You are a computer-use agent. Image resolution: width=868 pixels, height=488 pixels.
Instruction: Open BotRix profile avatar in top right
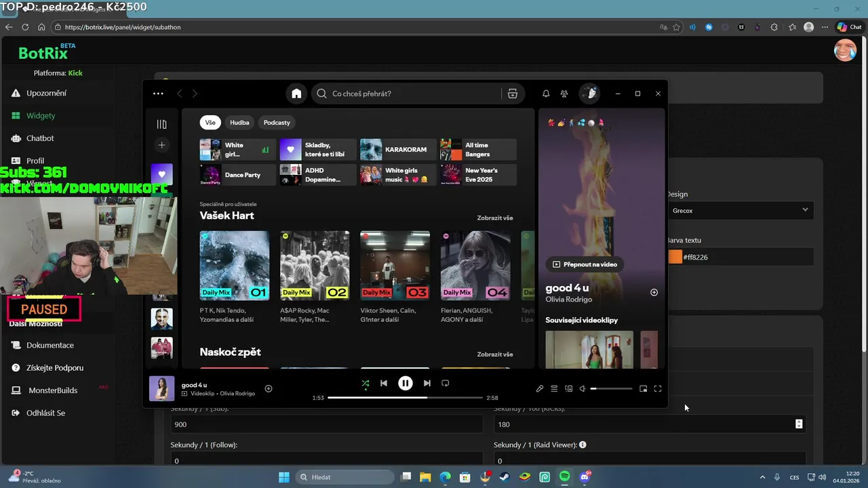click(845, 50)
